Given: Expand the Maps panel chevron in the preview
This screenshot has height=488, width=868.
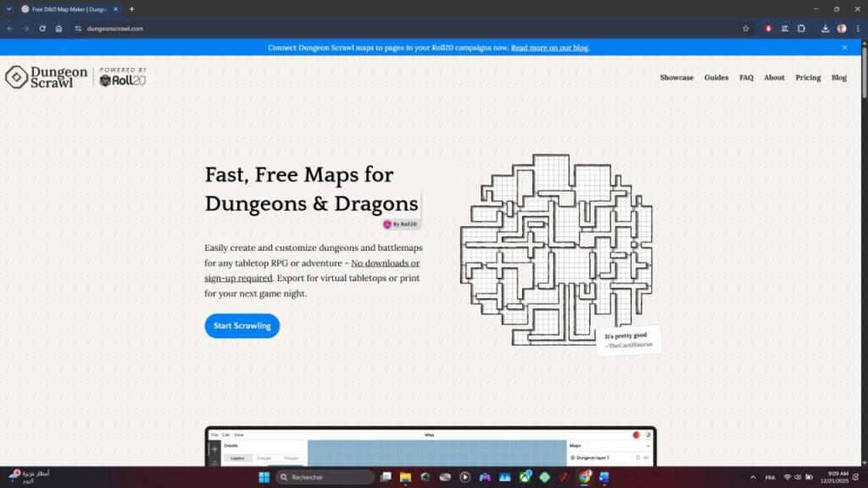Looking at the screenshot, I should pyautogui.click(x=648, y=445).
